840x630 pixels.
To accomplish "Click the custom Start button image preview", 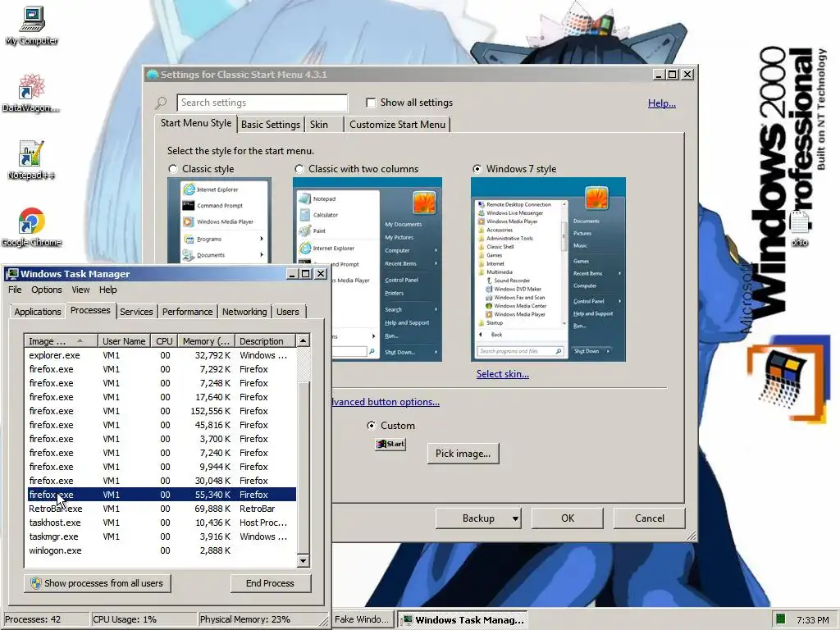I will point(390,444).
